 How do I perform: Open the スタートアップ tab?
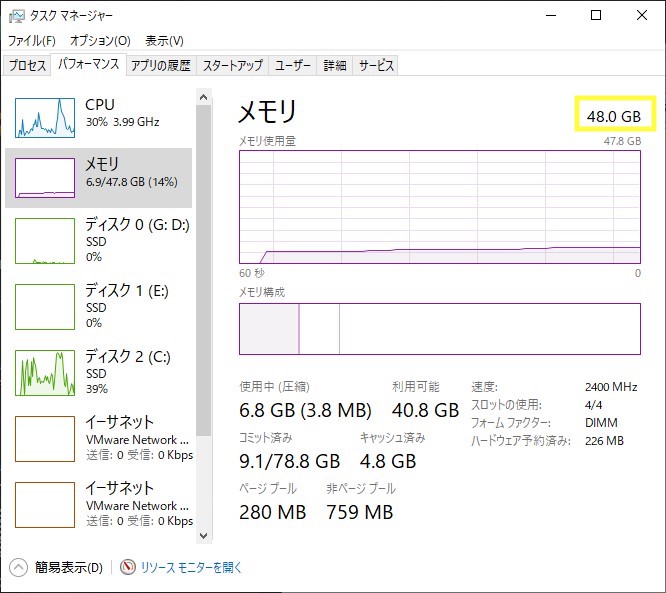(x=233, y=65)
